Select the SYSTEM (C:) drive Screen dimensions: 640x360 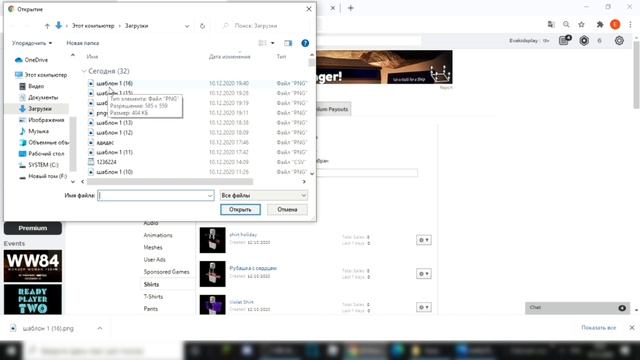[39, 165]
